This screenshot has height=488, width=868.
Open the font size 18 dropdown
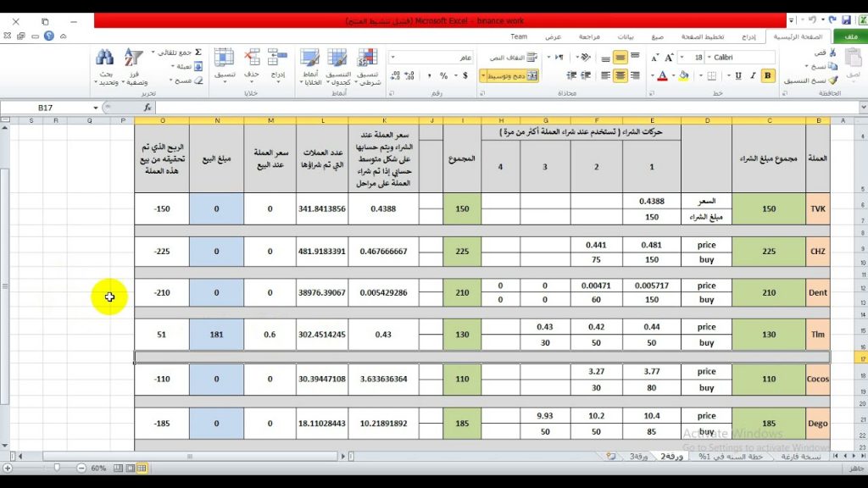tap(682, 58)
